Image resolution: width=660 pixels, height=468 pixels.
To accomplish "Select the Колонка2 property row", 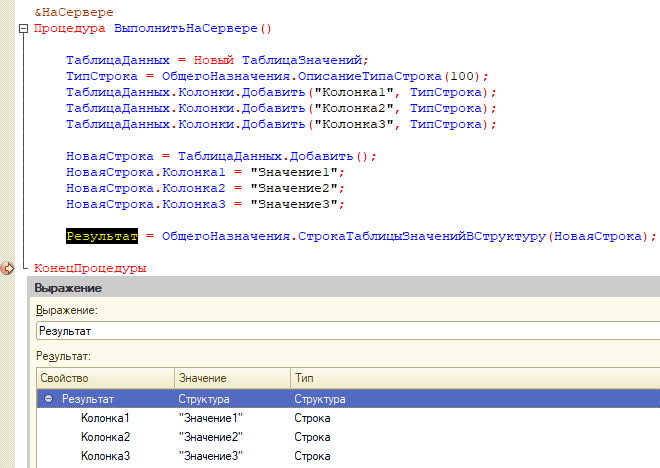I will coord(105,437).
